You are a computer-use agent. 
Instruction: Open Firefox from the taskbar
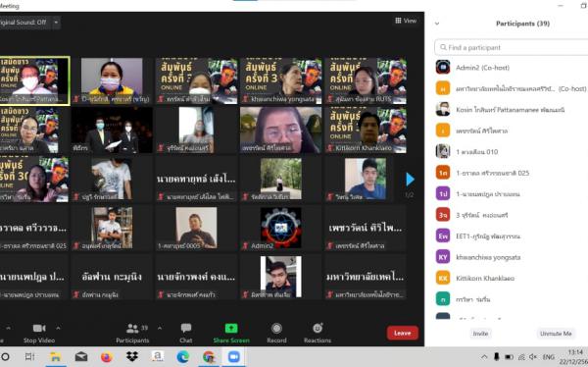(107, 356)
